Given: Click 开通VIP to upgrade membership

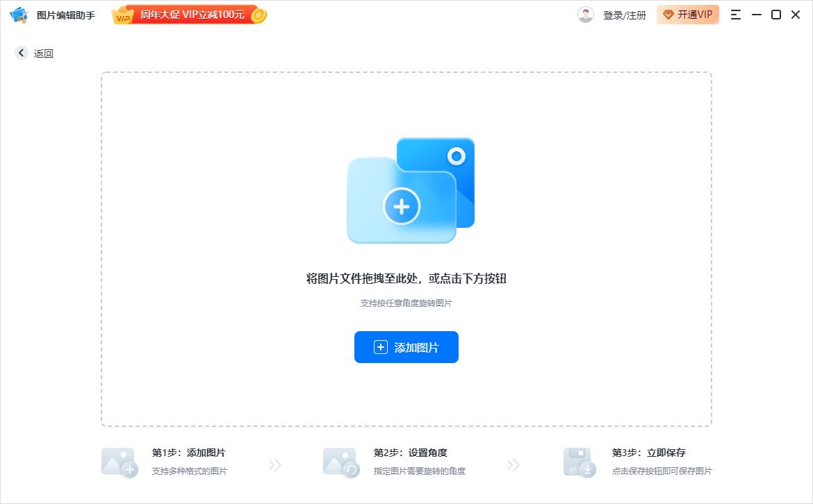Looking at the screenshot, I should tap(688, 14).
